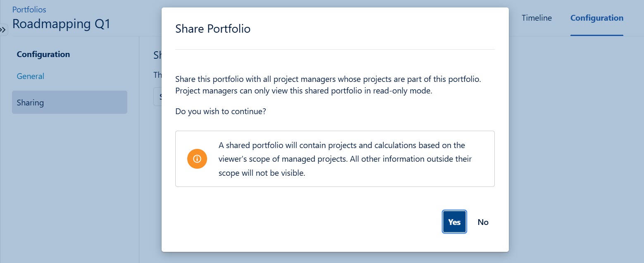Navigate back via the Portfolios breadcrumb link
644x263 pixels.
point(29,9)
